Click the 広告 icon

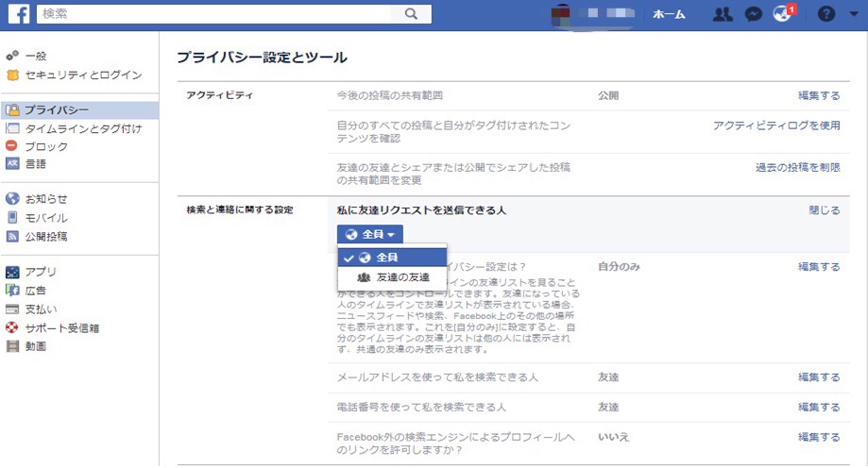[x=12, y=290]
